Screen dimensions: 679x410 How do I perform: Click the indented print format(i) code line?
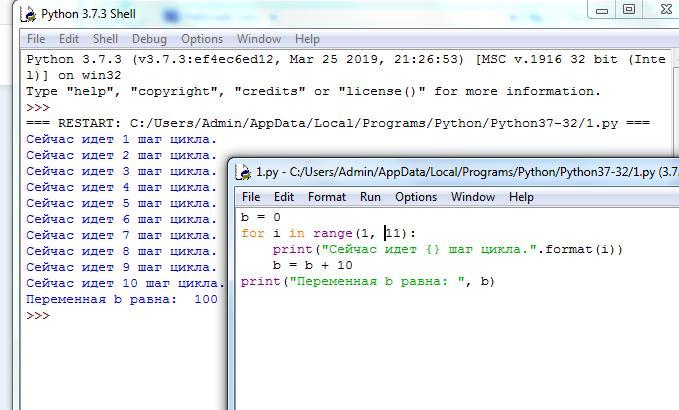tap(447, 250)
